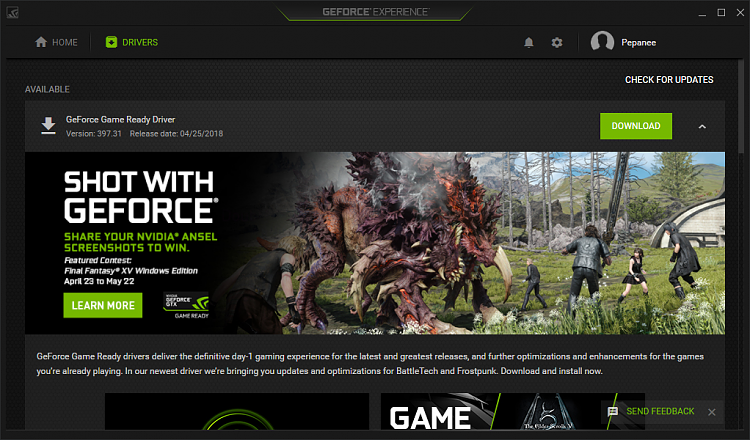Open settings gear icon
The width and height of the screenshot is (750, 440).
pos(557,43)
